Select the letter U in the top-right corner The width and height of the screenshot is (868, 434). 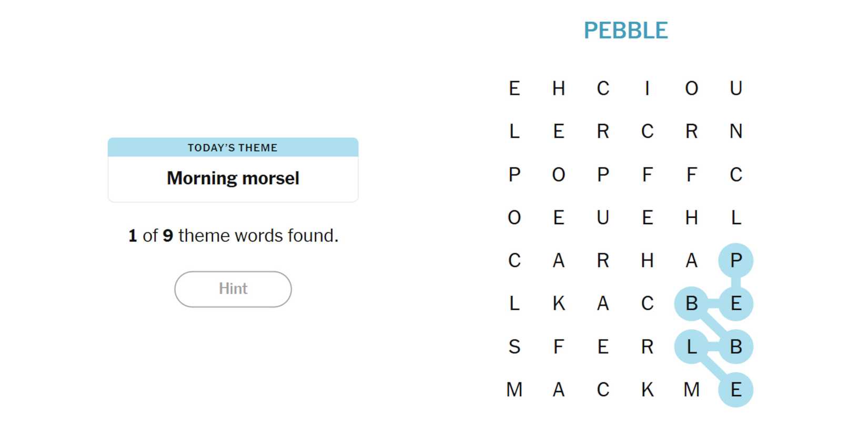[735, 88]
